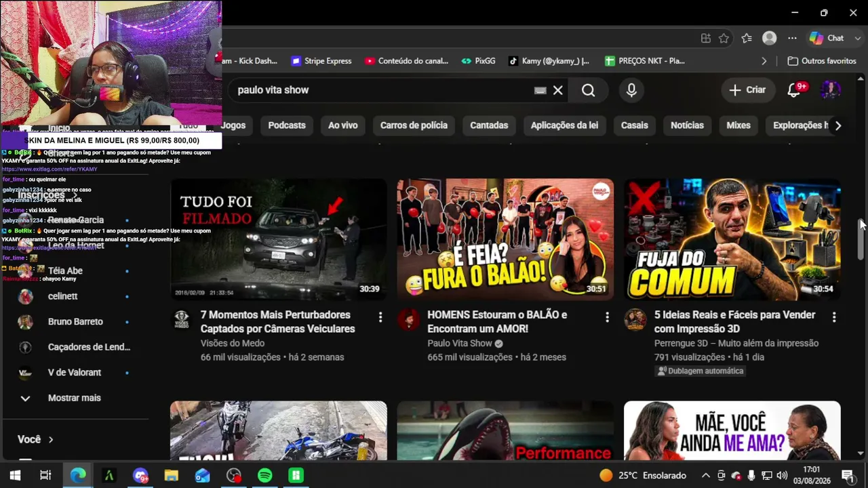Screen dimensions: 868x488
Task: Click the Microsoft Edge taskbar icon
Action: [78, 476]
